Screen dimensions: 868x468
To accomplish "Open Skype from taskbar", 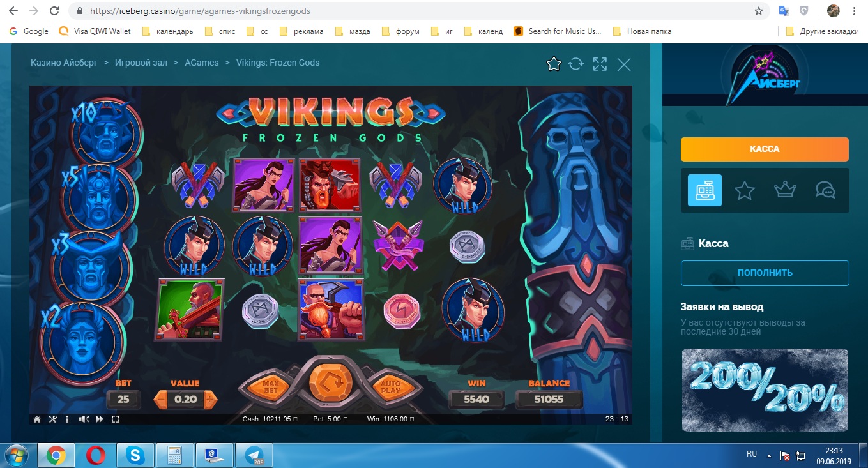I will [135, 455].
